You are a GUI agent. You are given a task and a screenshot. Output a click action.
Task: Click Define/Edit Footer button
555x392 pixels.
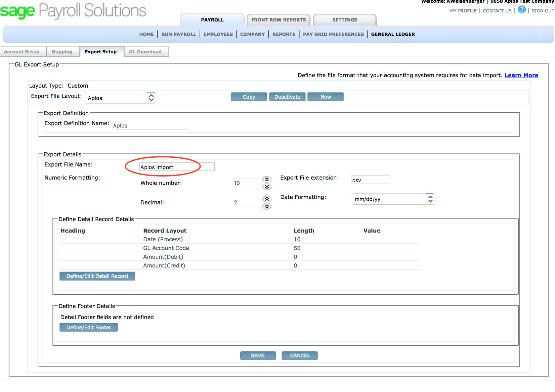(89, 327)
